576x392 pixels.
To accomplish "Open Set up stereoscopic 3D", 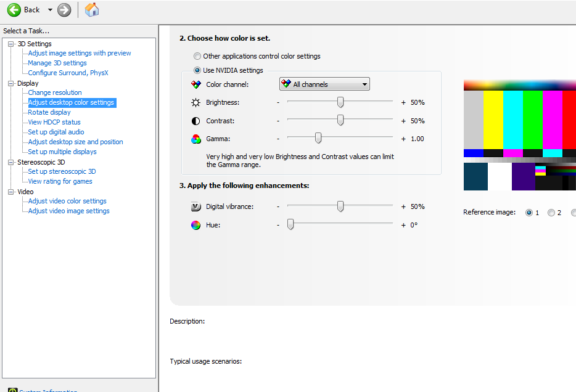I will (62, 172).
